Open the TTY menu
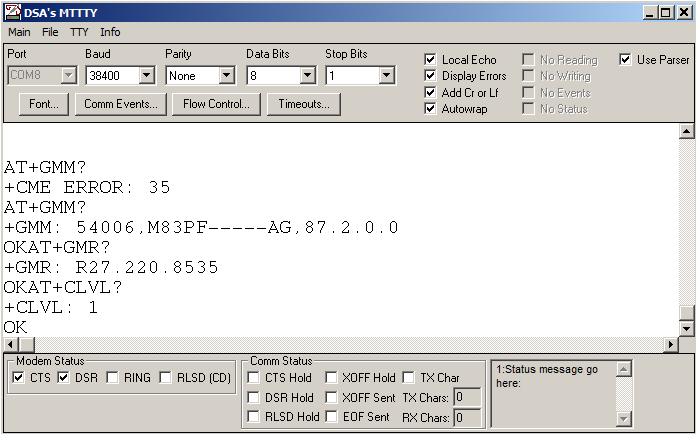 click(79, 32)
